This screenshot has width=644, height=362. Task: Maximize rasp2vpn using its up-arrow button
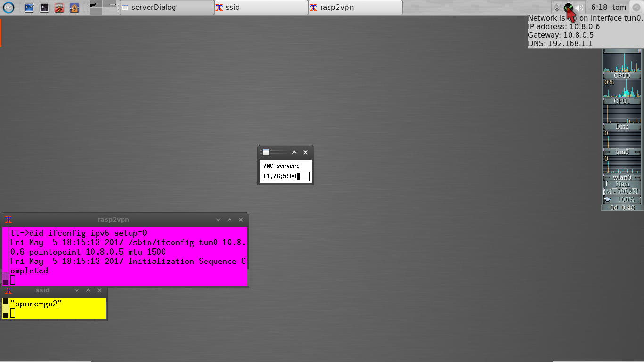point(229,219)
